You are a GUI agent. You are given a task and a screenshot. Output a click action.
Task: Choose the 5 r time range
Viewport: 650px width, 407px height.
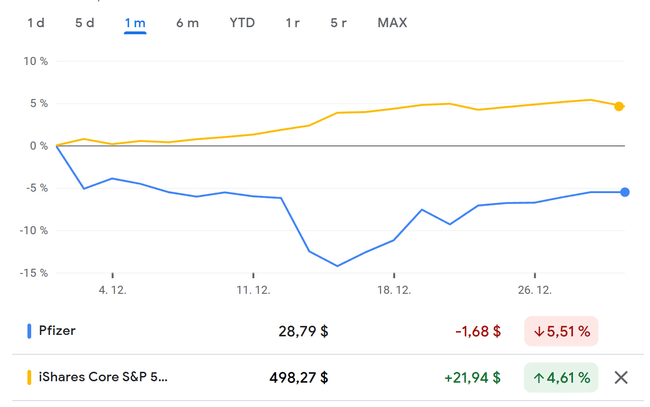339,23
